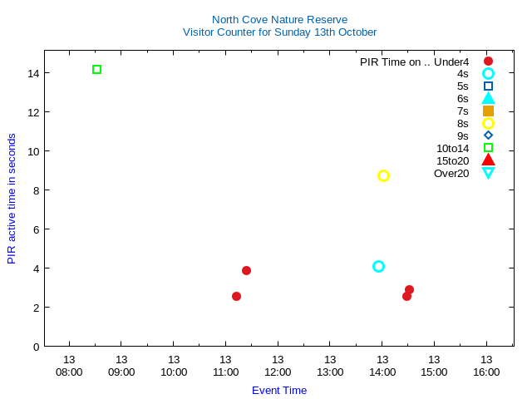Select the blue diamond 9s legend marker
The width and height of the screenshot is (532, 399).
[488, 135]
